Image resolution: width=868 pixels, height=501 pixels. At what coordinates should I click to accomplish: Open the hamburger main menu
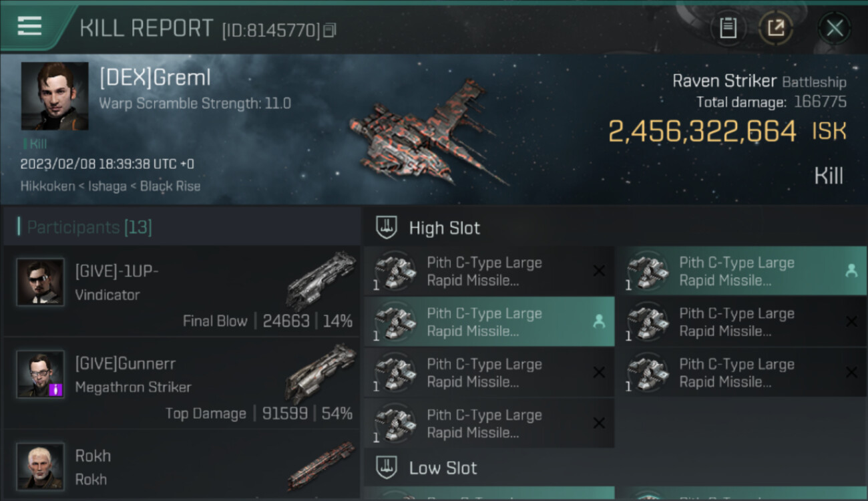click(29, 27)
